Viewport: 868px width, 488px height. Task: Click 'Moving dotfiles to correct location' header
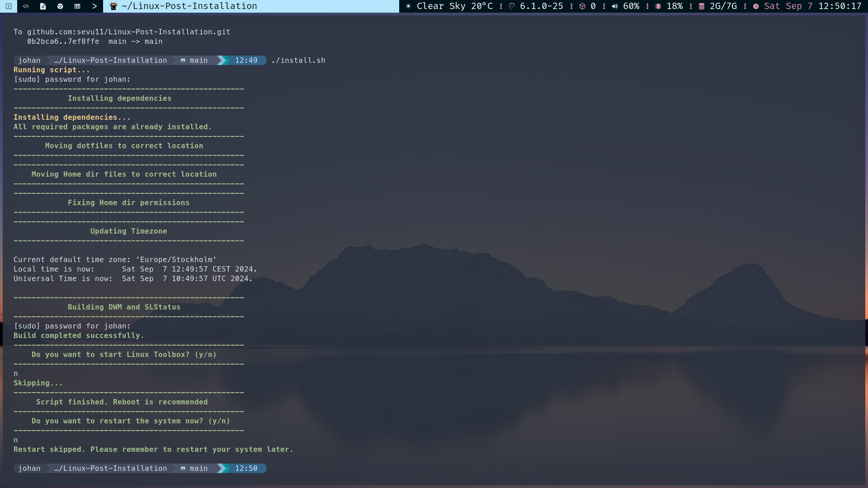tap(124, 146)
